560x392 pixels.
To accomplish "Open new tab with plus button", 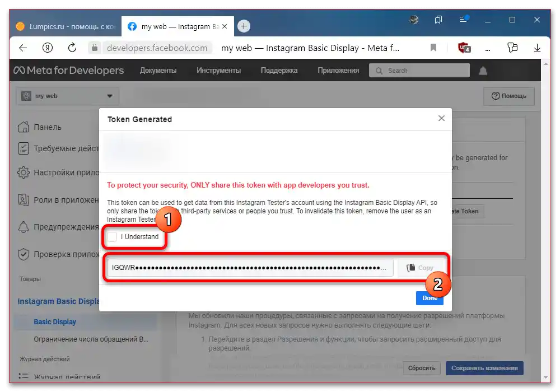I will tap(244, 26).
